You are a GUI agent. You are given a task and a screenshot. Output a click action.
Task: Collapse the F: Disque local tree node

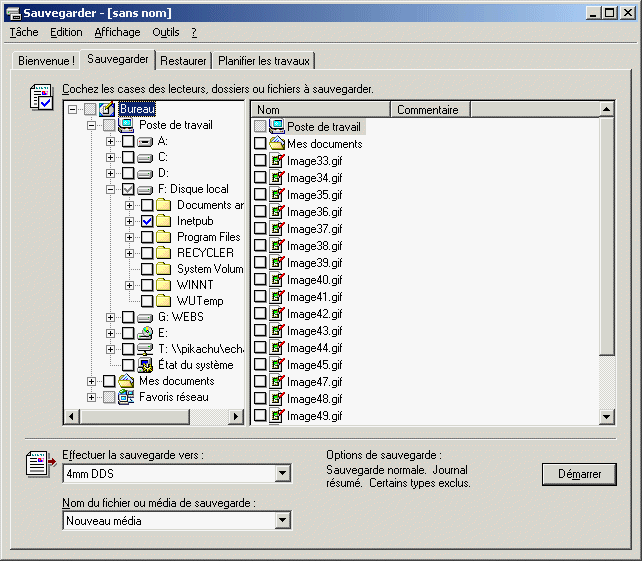(x=111, y=189)
